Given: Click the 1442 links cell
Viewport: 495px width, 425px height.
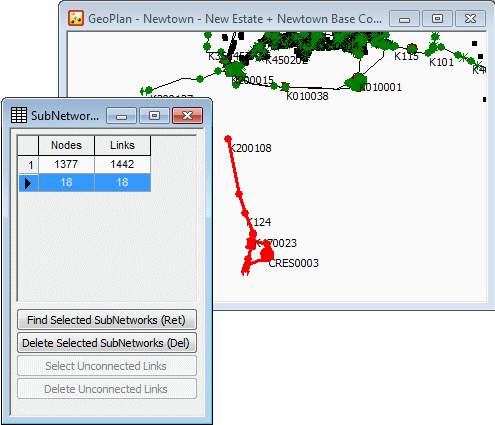Looking at the screenshot, I should pos(123,165).
